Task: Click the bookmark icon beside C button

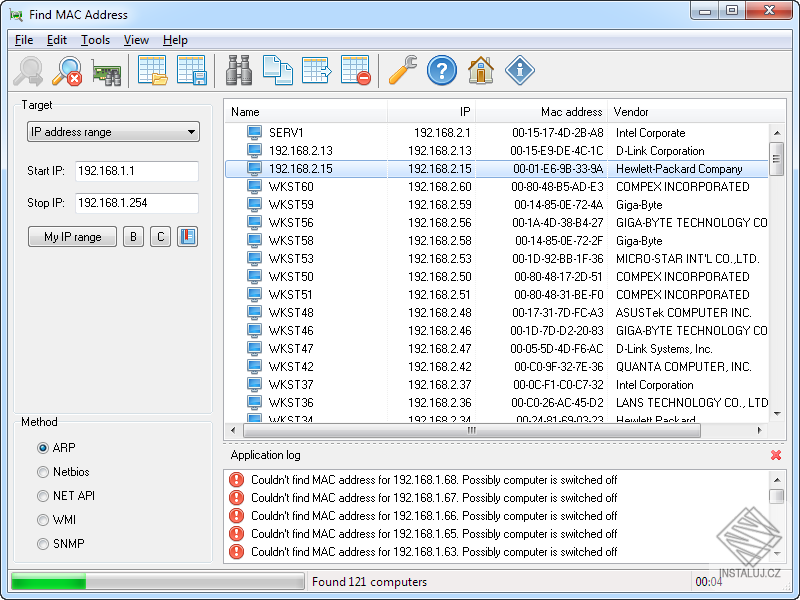Action: coord(187,237)
